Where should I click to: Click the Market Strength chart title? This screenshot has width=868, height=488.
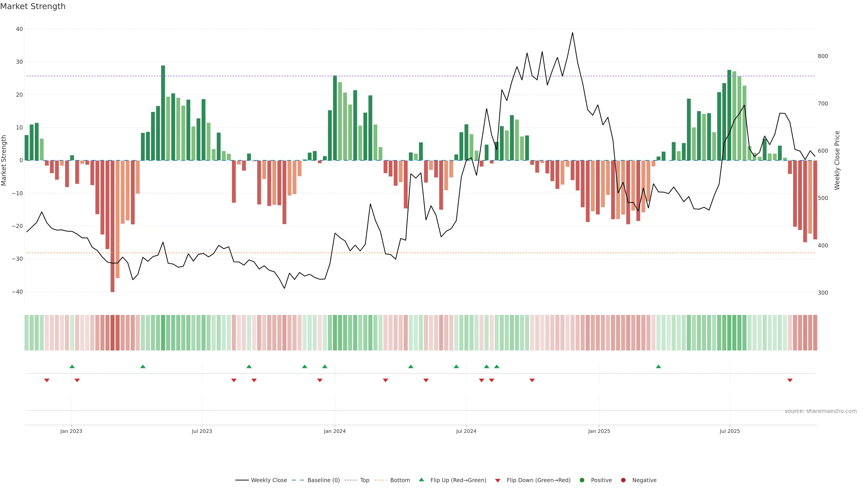pos(33,6)
